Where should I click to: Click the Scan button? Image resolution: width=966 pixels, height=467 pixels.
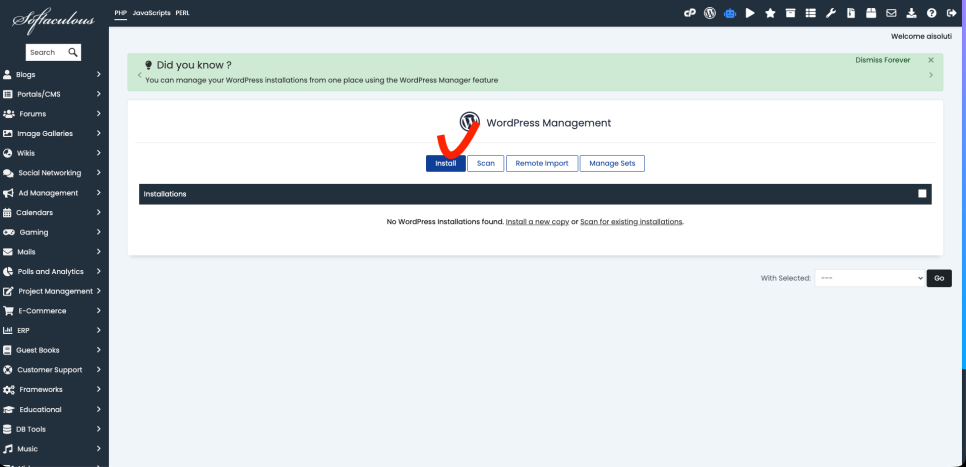[485, 163]
